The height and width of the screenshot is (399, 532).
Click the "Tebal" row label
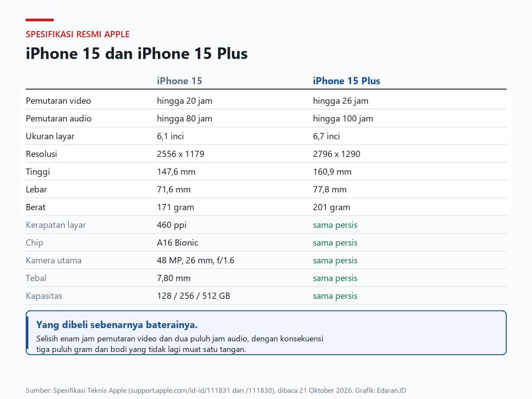pyautogui.click(x=36, y=278)
